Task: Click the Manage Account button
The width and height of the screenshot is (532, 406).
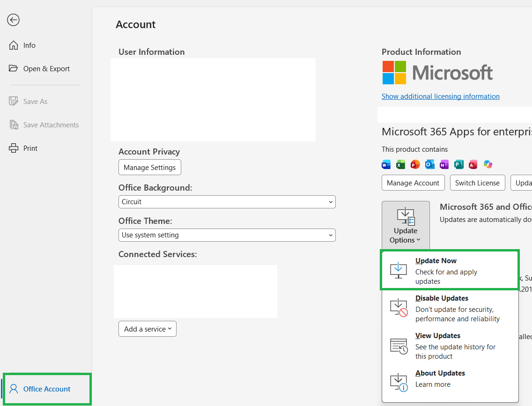Action: 413,183
